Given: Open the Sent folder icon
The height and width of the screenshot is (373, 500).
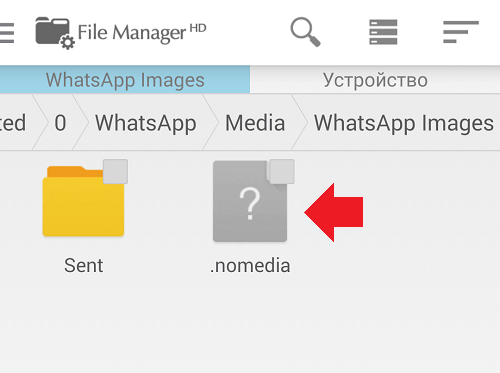Looking at the screenshot, I should pyautogui.click(x=83, y=201).
